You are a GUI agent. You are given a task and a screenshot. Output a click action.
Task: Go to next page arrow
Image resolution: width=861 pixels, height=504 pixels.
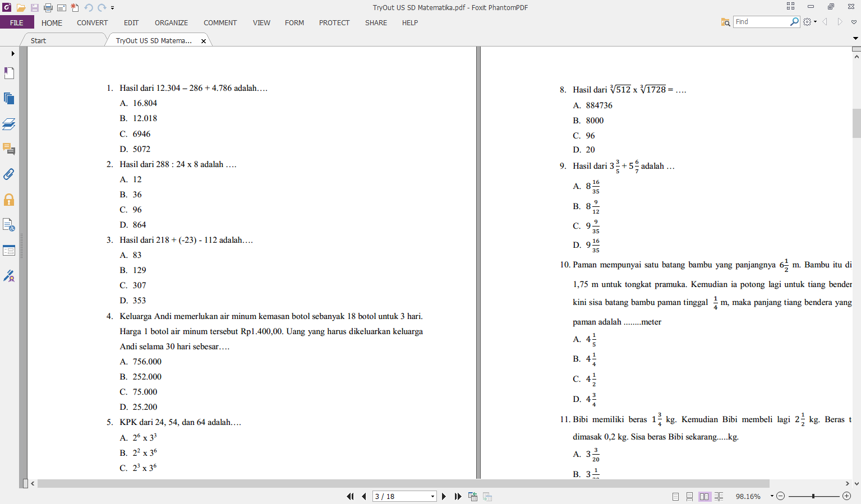tap(444, 496)
